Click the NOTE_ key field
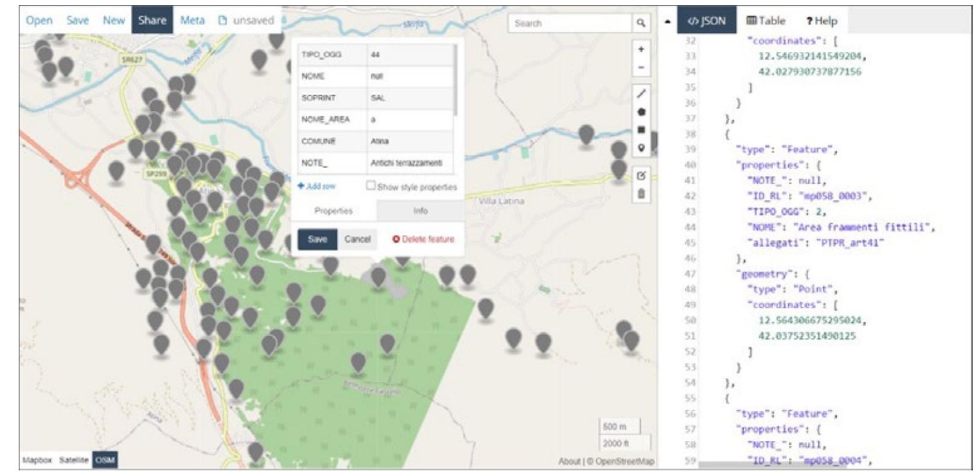980x474 pixels. click(x=332, y=163)
